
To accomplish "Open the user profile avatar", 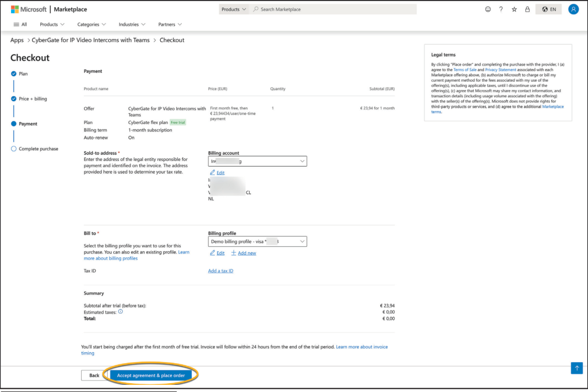I will tap(573, 9).
